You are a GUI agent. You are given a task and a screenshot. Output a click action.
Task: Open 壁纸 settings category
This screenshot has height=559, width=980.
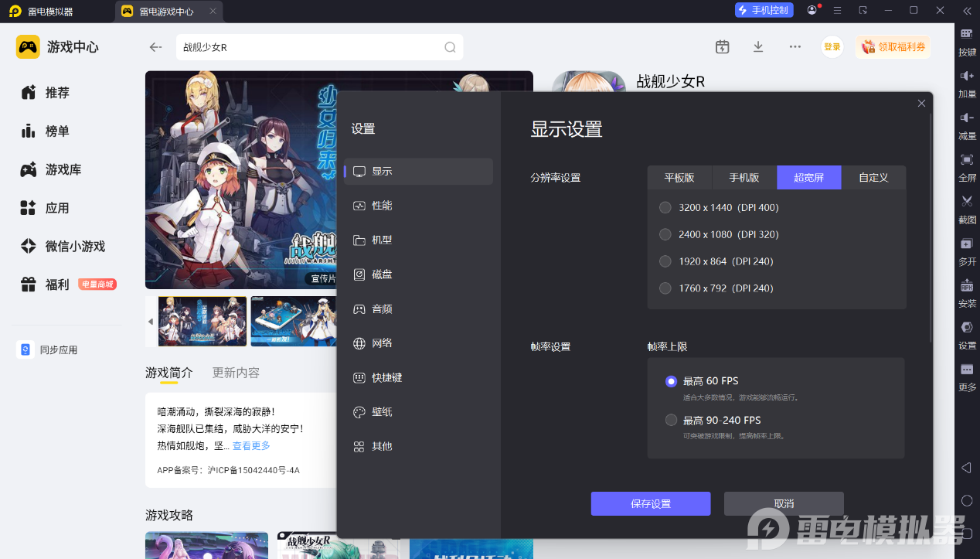point(419,412)
